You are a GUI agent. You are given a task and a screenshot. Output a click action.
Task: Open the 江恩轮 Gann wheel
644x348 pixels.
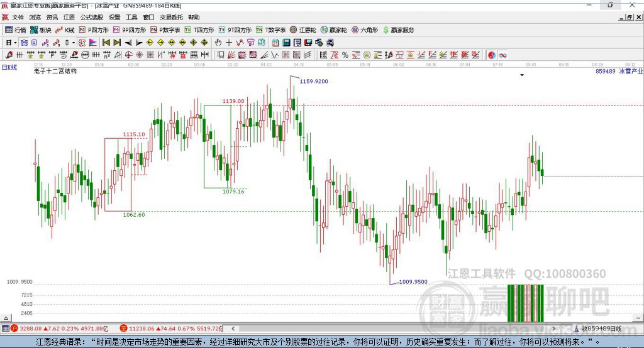pos(303,30)
